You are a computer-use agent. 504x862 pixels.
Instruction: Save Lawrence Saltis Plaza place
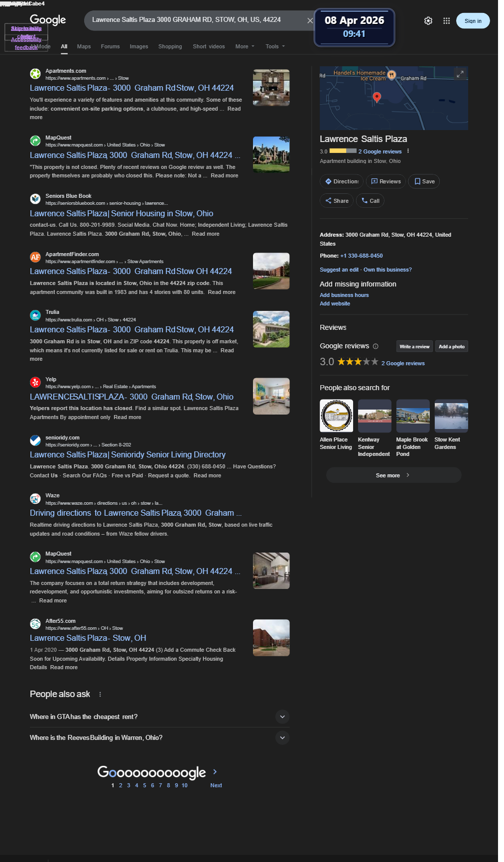(424, 181)
